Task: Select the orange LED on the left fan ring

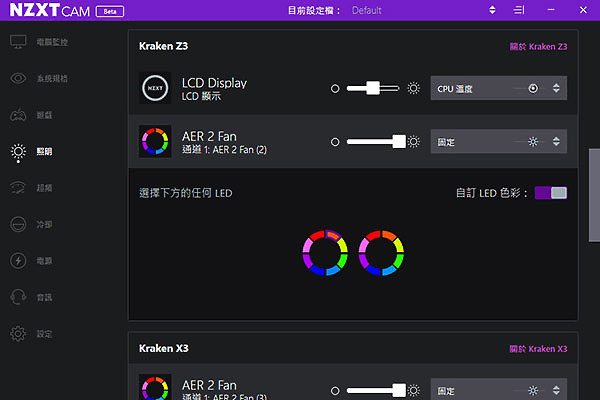Action: pos(333,235)
